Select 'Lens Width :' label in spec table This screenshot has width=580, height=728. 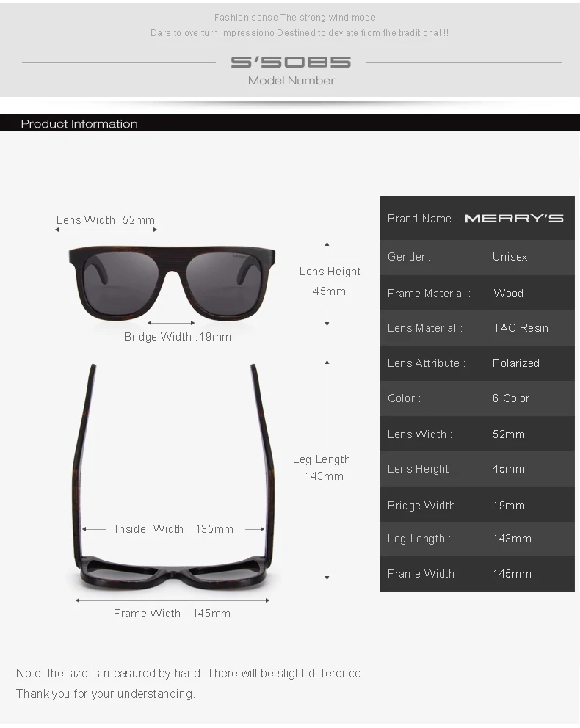[x=420, y=434]
